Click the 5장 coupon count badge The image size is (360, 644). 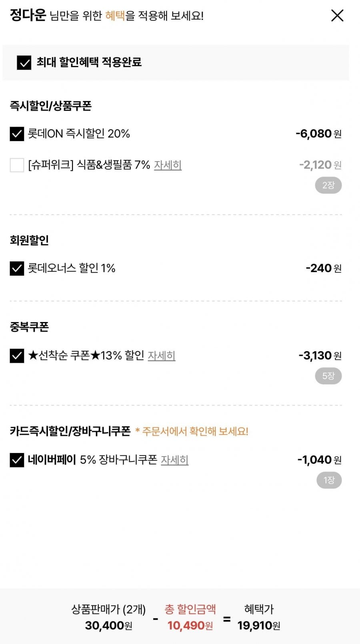point(328,376)
